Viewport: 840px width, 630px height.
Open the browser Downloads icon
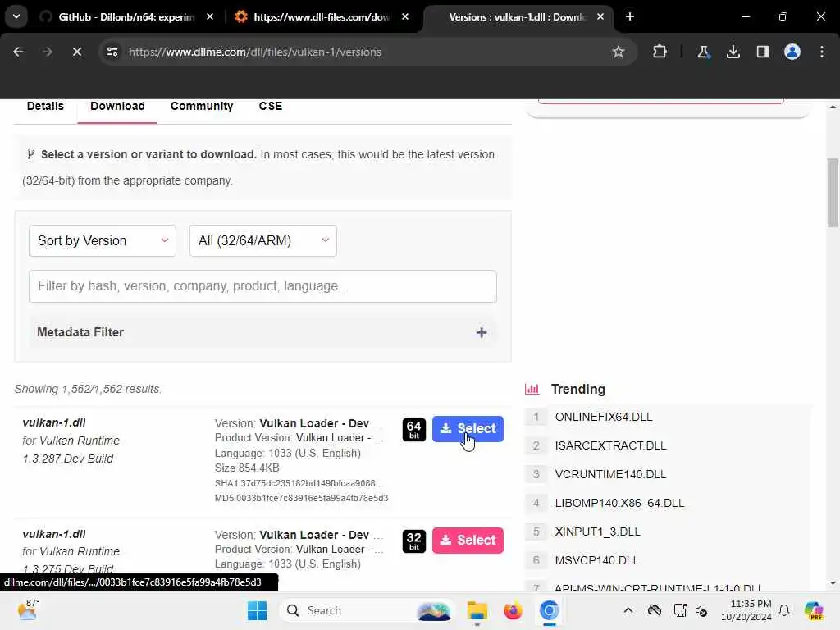(733, 52)
